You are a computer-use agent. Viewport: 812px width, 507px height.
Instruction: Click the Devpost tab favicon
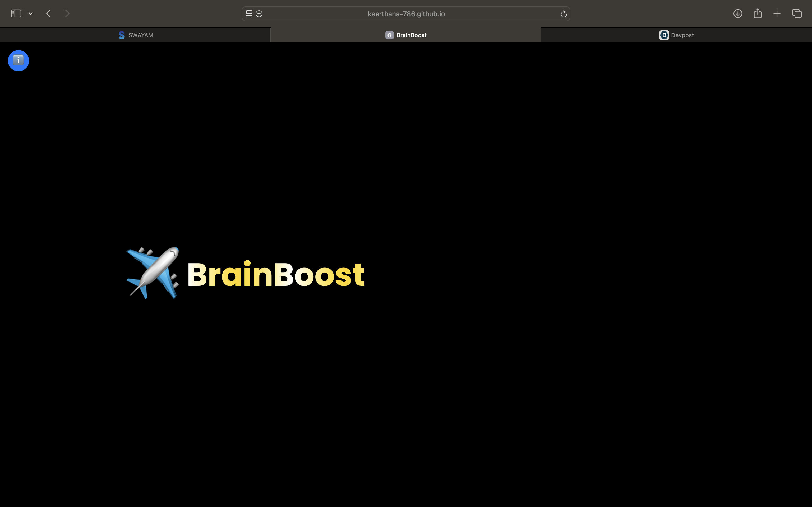tap(664, 35)
